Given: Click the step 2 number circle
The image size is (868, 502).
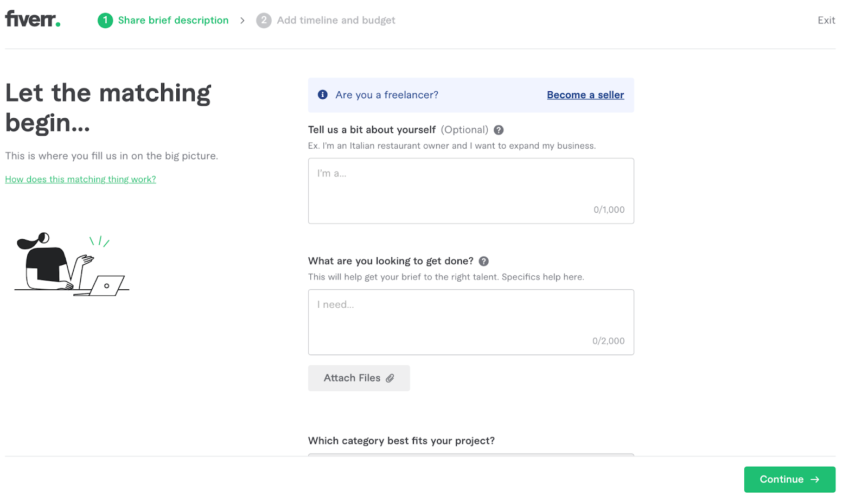Looking at the screenshot, I should [264, 21].
